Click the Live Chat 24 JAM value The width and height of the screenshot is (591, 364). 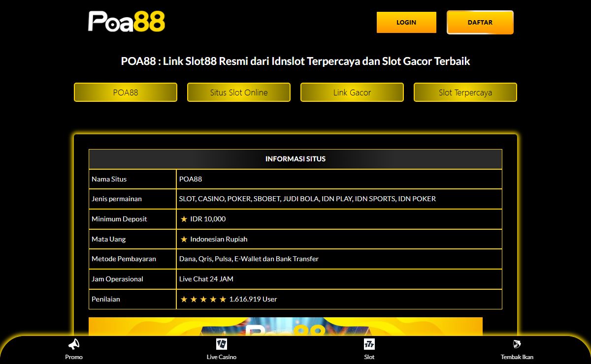[x=206, y=279]
